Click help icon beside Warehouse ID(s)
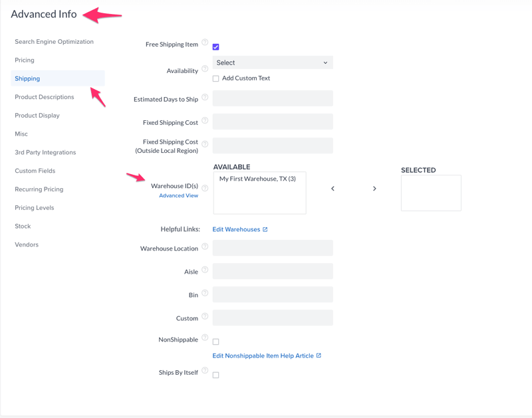Viewport: 532px width, 418px height. pos(205,188)
